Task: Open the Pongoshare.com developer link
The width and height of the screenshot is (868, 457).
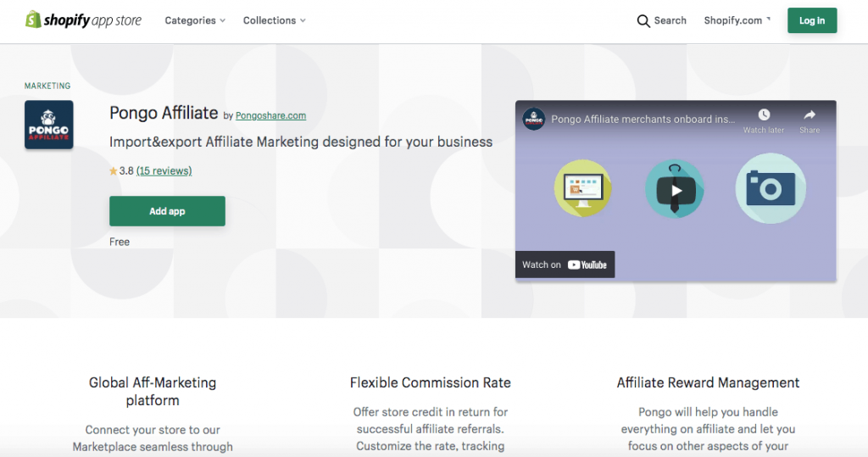Action: [x=270, y=116]
